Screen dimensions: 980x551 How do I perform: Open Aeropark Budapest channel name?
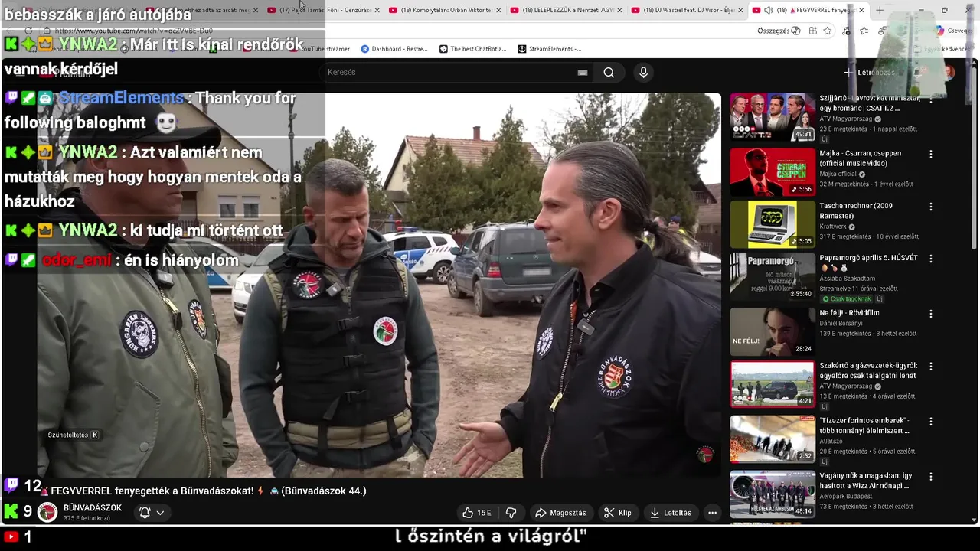point(846,496)
